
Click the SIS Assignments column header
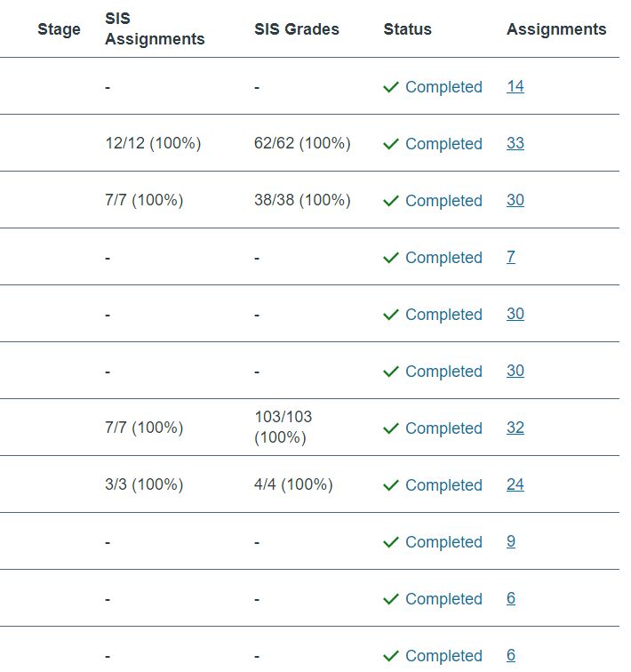point(155,29)
